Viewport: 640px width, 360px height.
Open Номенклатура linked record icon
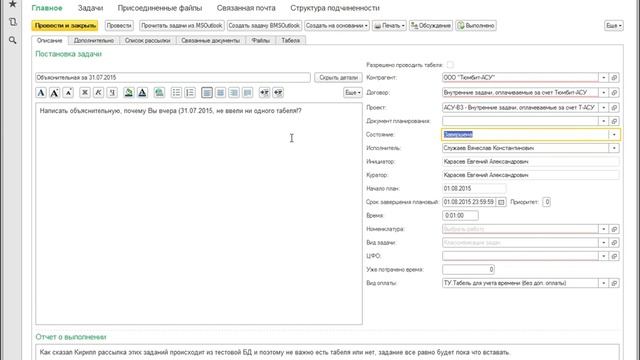[x=614, y=229]
